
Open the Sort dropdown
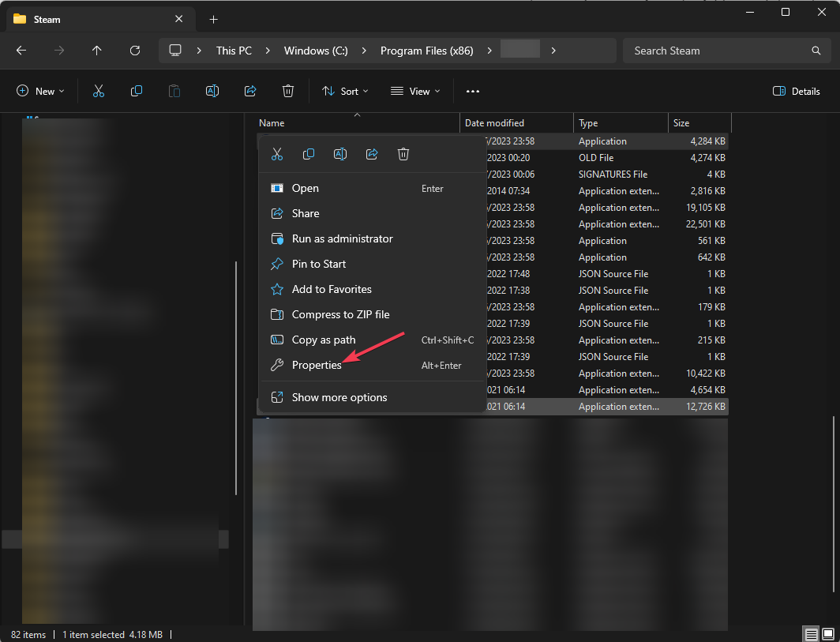pyautogui.click(x=345, y=92)
